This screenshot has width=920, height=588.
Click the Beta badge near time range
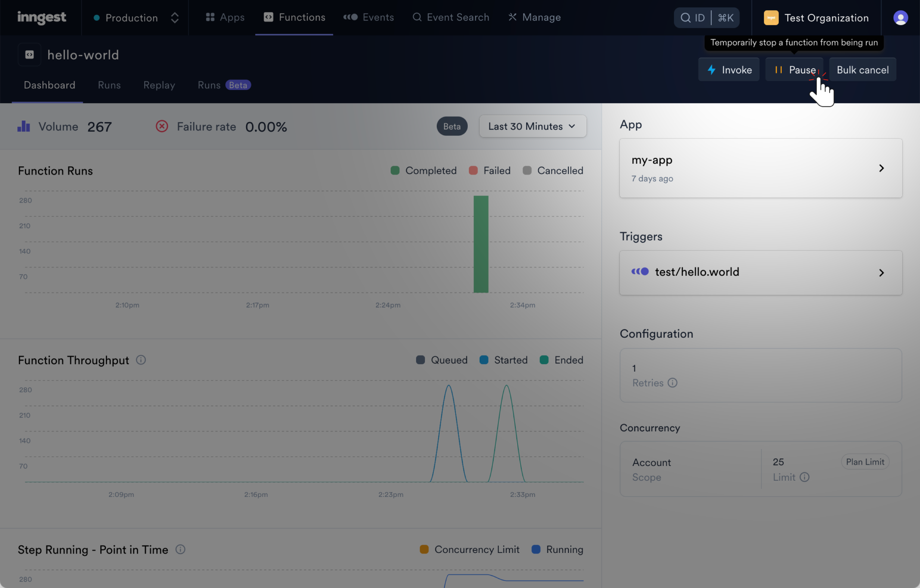[452, 126]
